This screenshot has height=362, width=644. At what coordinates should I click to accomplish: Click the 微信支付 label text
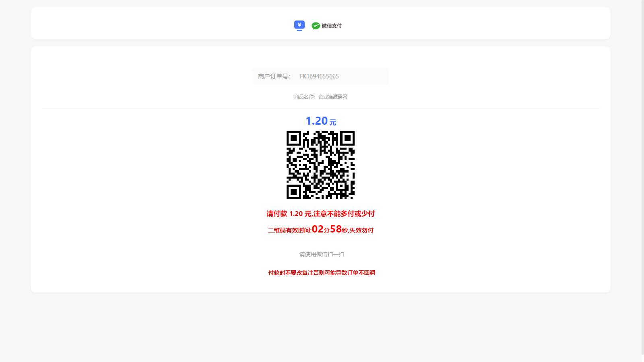coord(332,26)
